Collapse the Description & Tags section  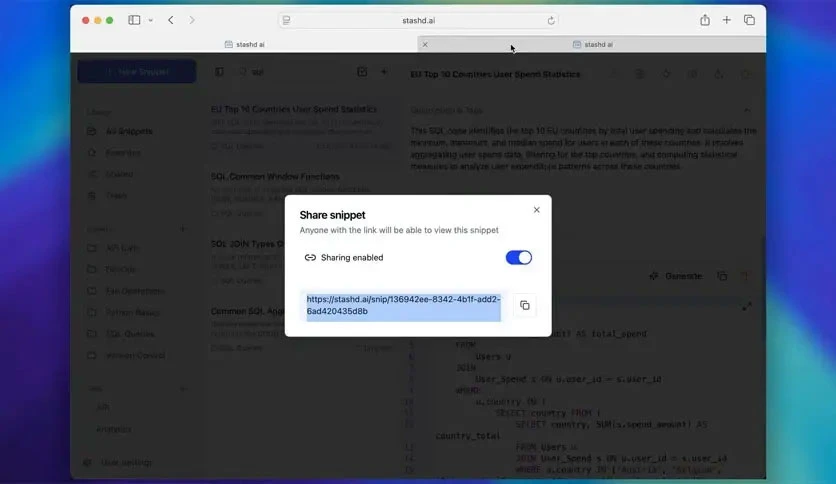(747, 110)
